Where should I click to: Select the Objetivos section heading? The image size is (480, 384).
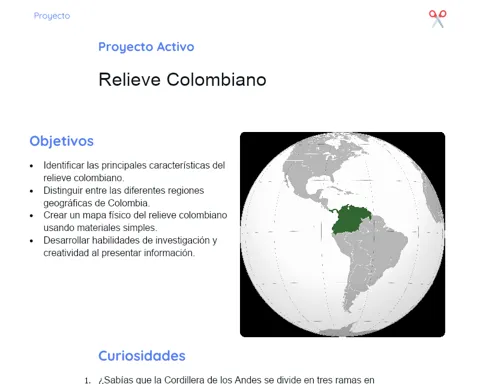[x=62, y=141]
